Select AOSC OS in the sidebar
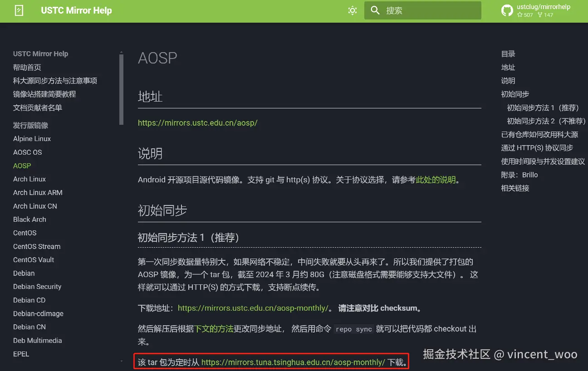 click(x=27, y=152)
